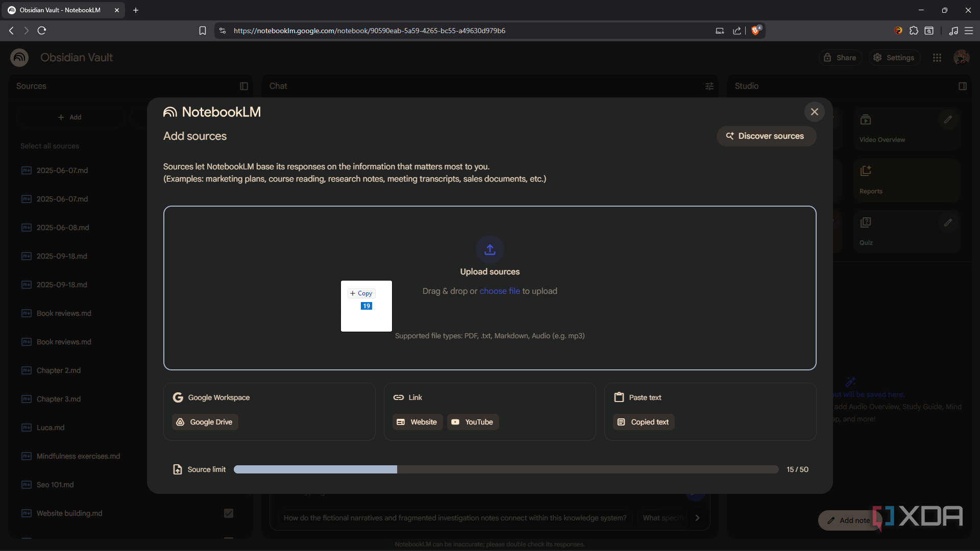The height and width of the screenshot is (551, 980).
Task: Open browser extensions puzzle icon
Action: pyautogui.click(x=914, y=31)
